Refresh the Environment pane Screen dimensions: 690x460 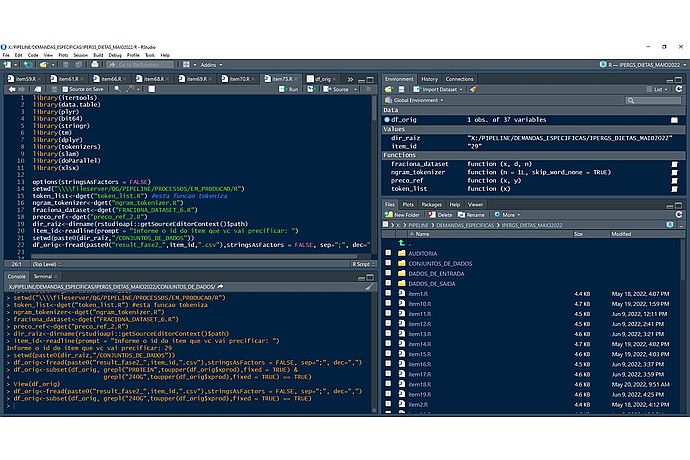point(679,89)
